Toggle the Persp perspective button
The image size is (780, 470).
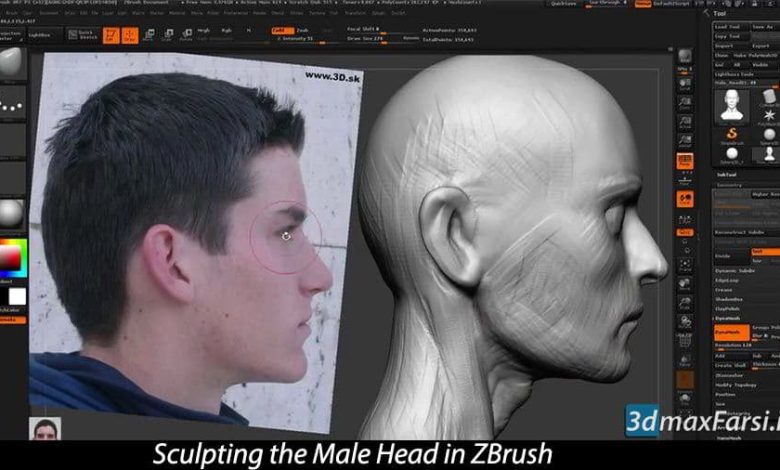point(685,161)
